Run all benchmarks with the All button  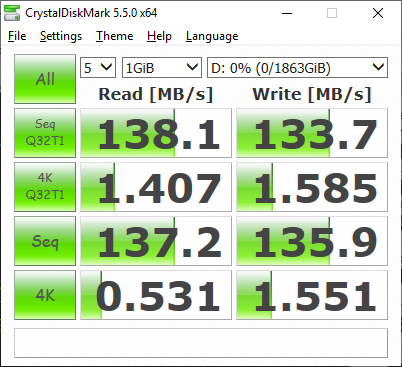[45, 79]
